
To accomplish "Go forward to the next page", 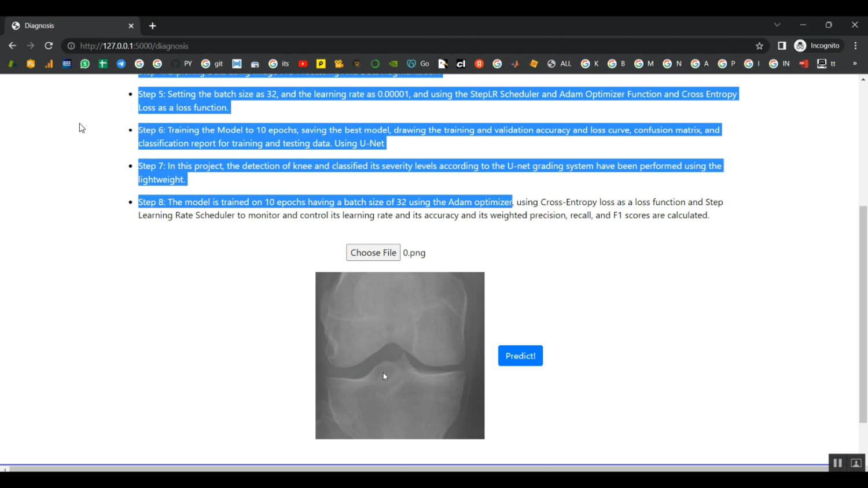I will coord(31,46).
